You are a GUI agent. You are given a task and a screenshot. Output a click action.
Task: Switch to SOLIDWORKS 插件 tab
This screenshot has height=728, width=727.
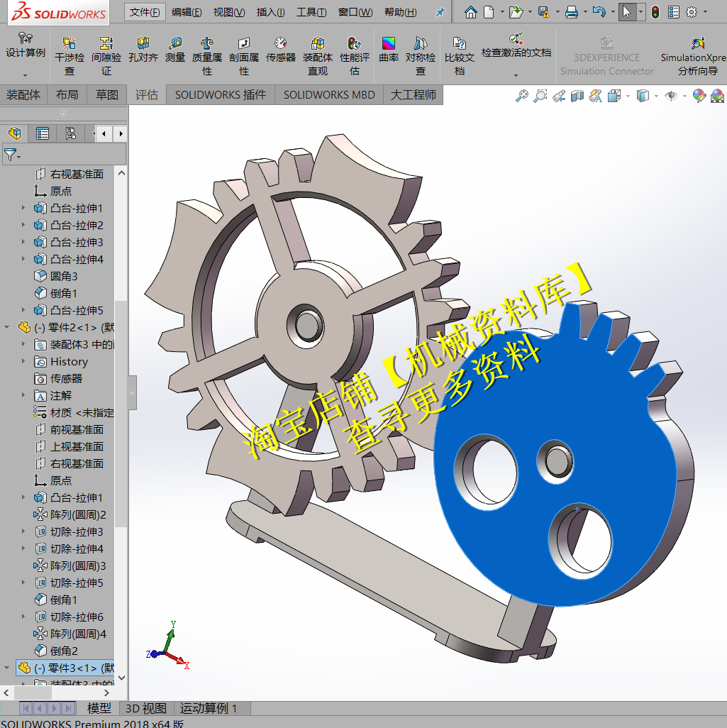coord(220,94)
